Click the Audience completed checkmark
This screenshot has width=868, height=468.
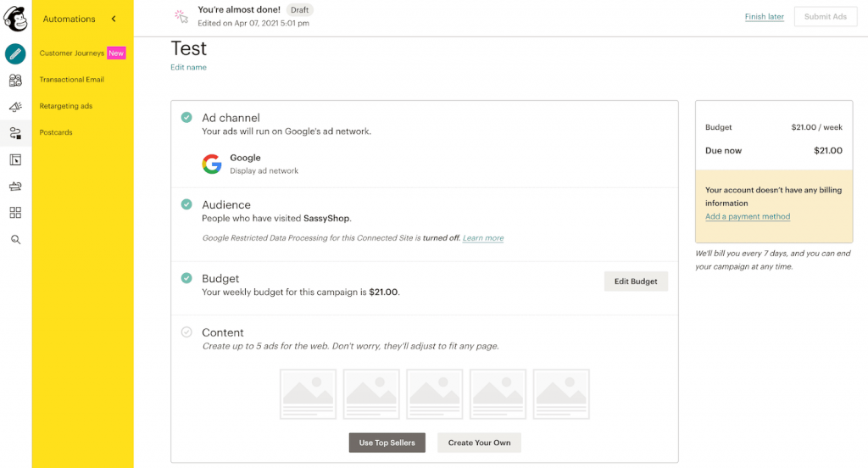coord(186,204)
